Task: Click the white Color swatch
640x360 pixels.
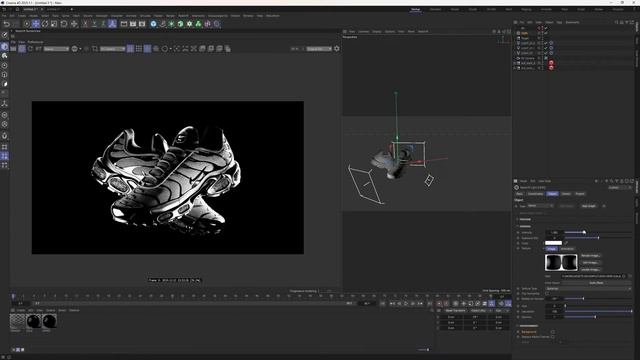Action: (x=553, y=243)
